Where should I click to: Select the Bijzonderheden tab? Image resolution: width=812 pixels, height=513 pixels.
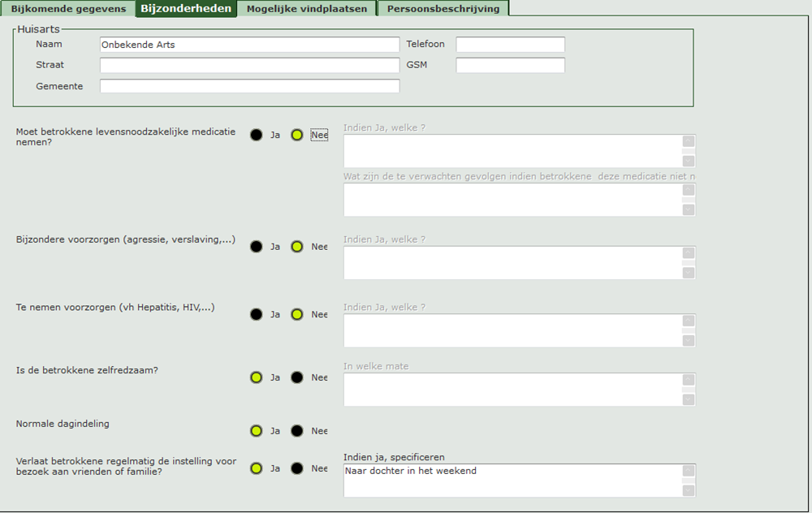pos(186,9)
